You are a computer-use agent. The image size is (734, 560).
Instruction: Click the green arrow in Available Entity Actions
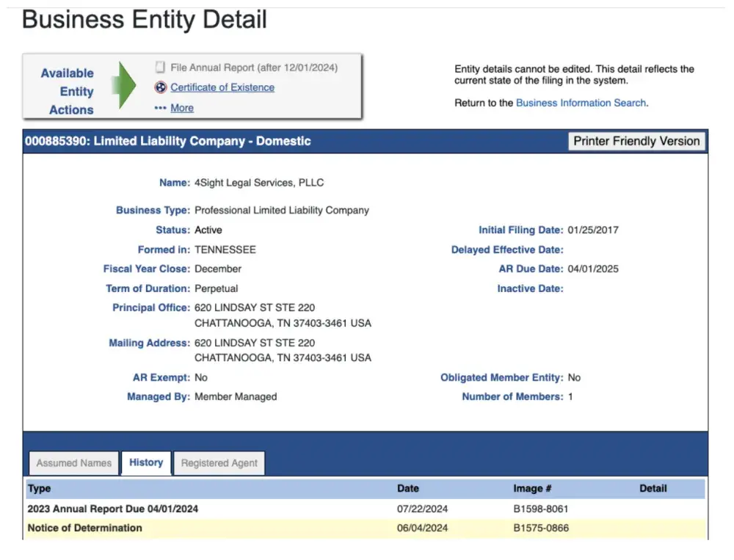click(x=123, y=86)
